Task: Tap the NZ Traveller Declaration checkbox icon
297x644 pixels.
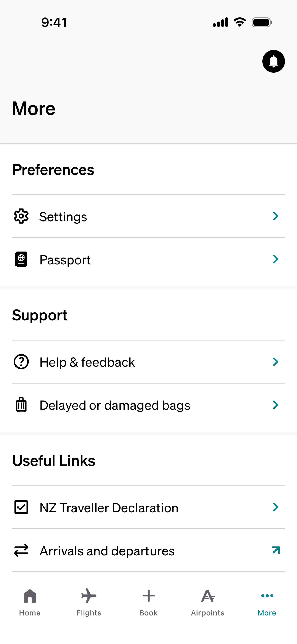Action: tap(21, 507)
